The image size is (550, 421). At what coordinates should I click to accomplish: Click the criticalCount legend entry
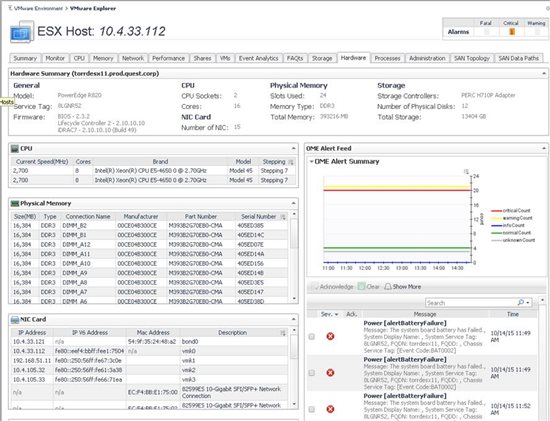pos(511,210)
